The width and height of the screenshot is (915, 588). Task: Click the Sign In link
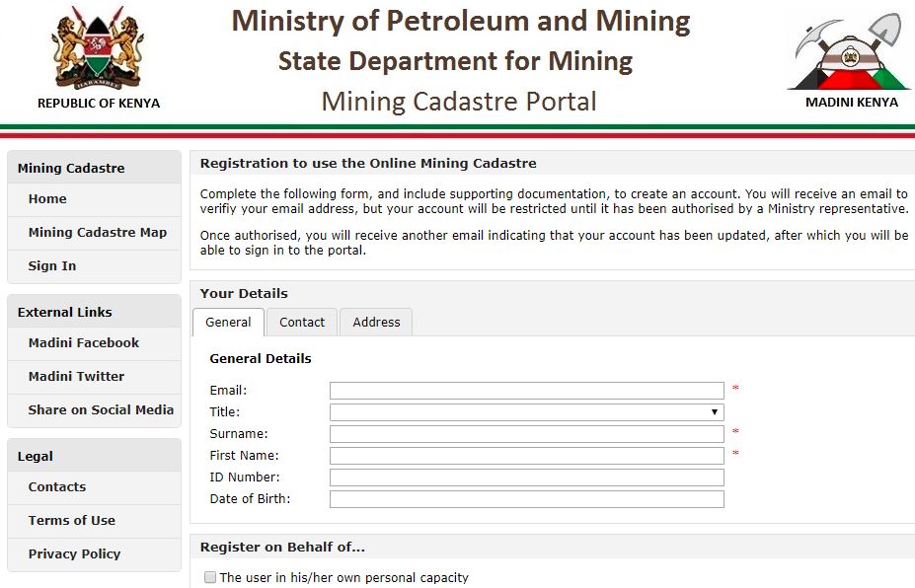point(52,266)
